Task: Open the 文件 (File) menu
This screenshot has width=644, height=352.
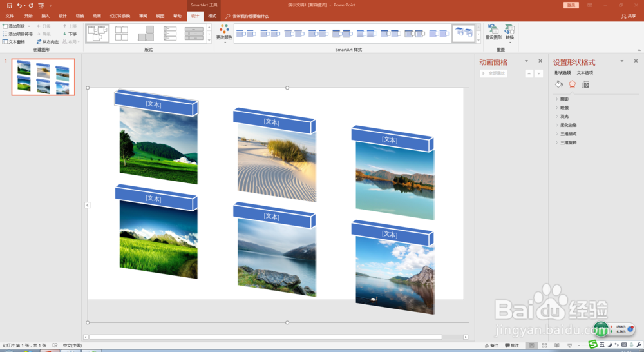Action: click(x=10, y=16)
